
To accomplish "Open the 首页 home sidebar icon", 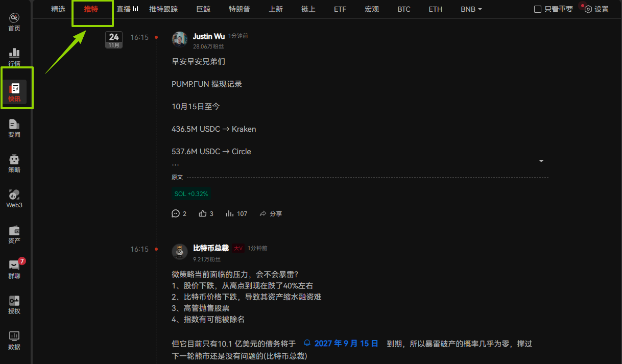I will (14, 22).
